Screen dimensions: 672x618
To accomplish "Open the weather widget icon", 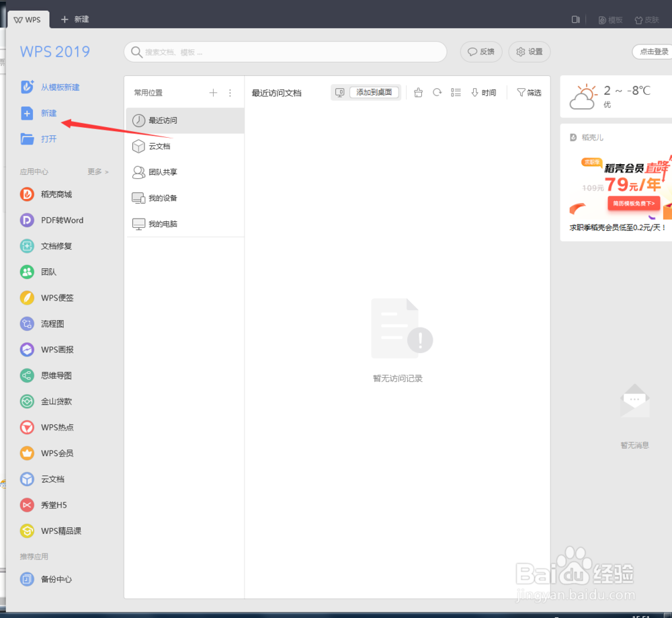I will (583, 97).
